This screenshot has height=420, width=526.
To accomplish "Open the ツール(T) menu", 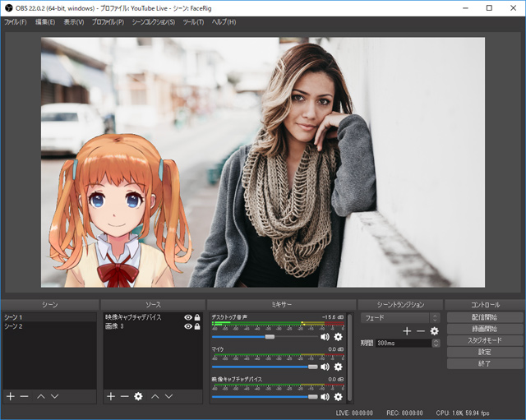I will pos(194,21).
